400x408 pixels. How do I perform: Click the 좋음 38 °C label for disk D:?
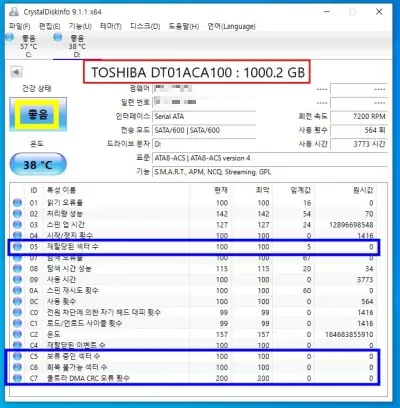click(77, 46)
